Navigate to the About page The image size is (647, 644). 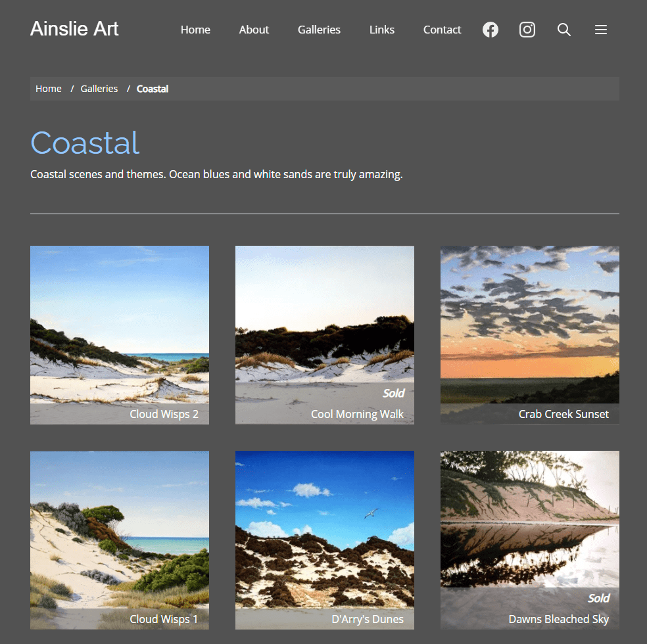point(254,30)
